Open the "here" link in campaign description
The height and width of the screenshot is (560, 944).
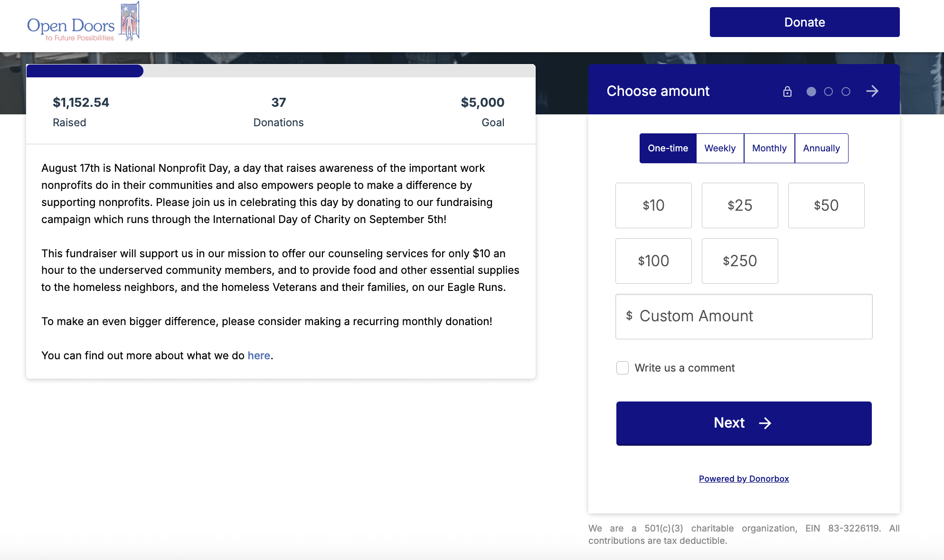[x=258, y=355]
